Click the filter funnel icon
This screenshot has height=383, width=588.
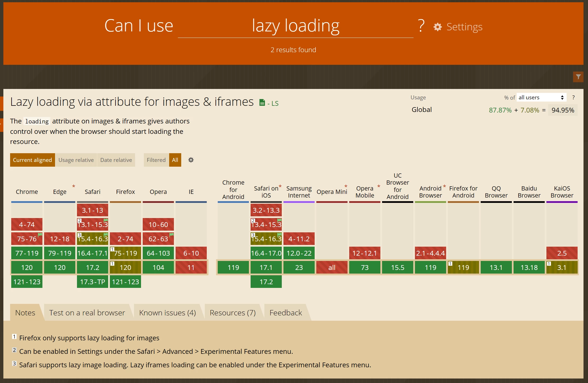coord(578,77)
